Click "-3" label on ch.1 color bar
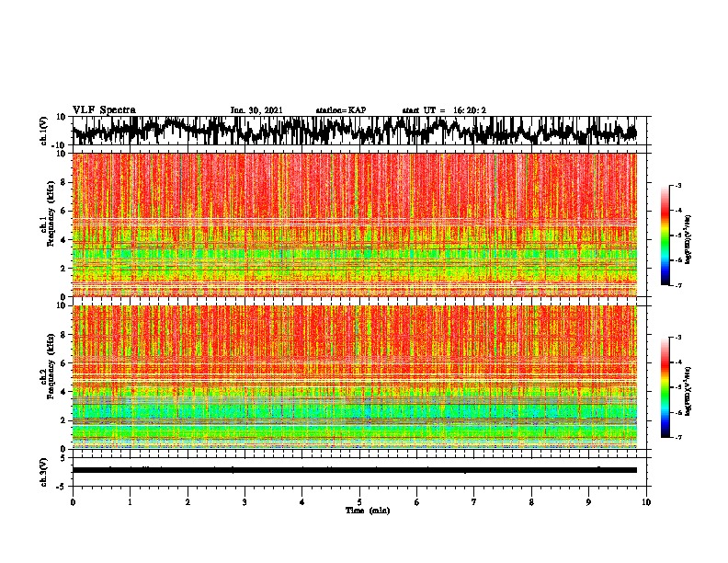The width and height of the screenshot is (728, 563). click(677, 186)
